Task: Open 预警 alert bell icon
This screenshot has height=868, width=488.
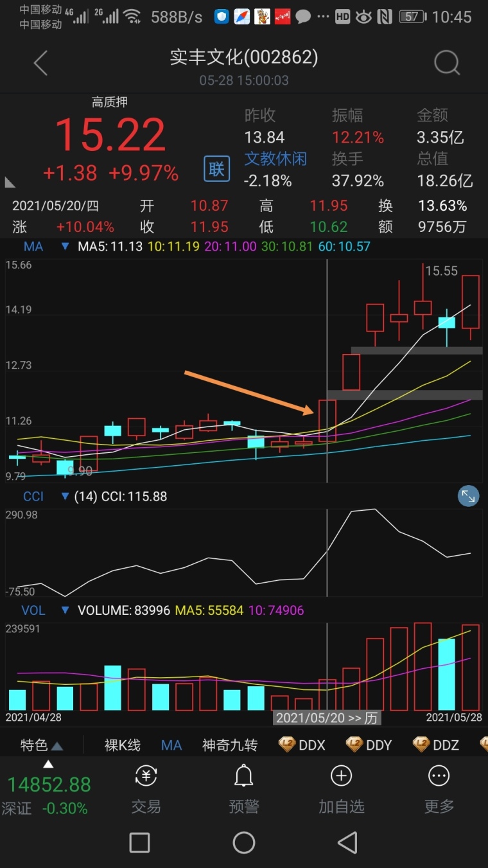Action: pyautogui.click(x=244, y=777)
